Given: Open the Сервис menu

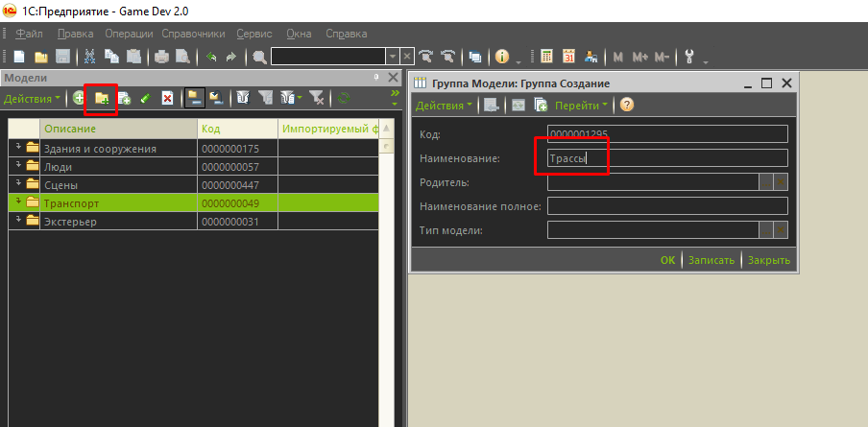Looking at the screenshot, I should [254, 34].
